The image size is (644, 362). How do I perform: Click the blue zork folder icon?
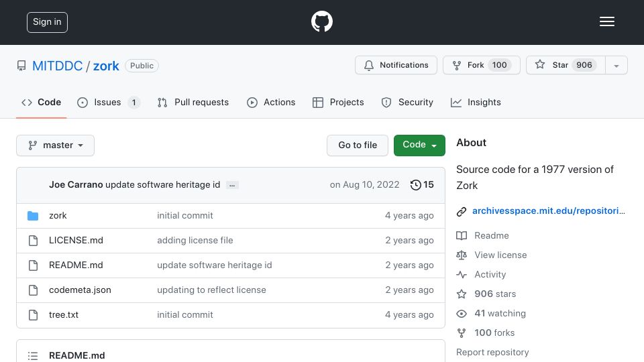tap(33, 216)
